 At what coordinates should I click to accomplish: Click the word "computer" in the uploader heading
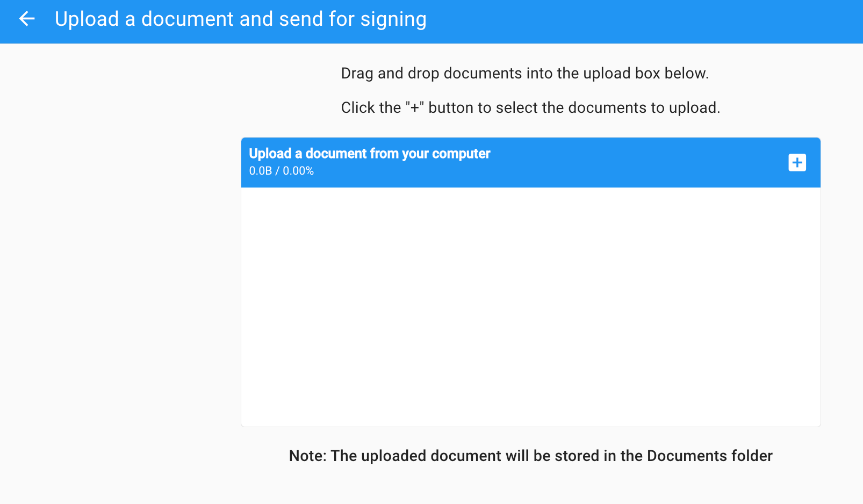coord(461,154)
